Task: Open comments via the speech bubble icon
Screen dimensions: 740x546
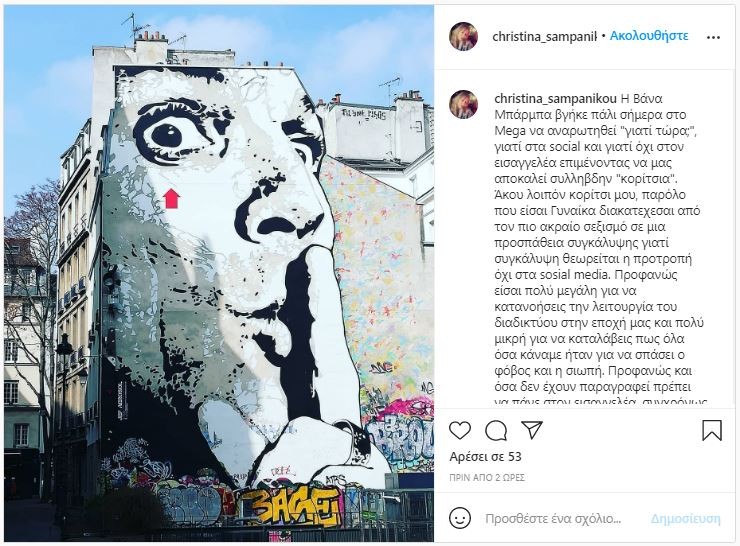Action: click(496, 430)
